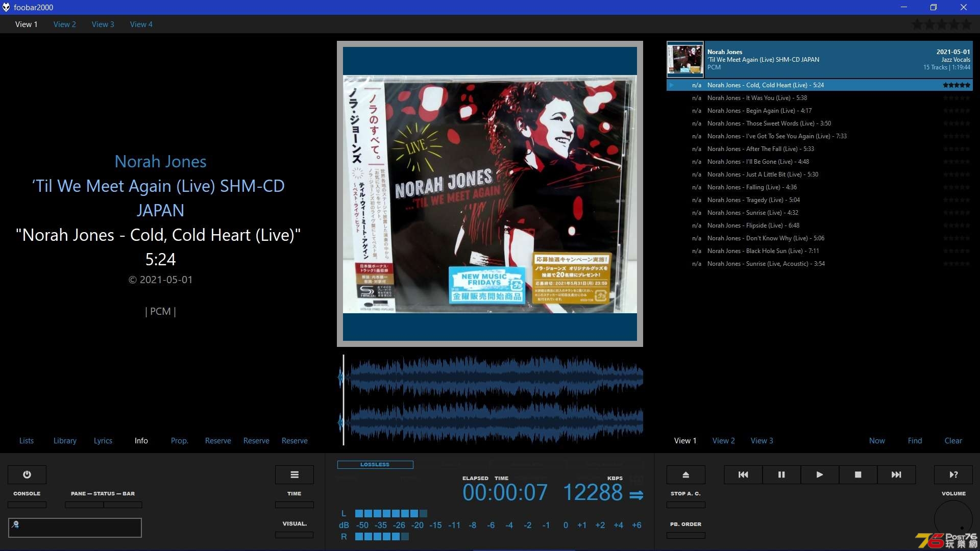Select track Those Sweet Words (Live)
The width and height of the screenshot is (980, 551).
pyautogui.click(x=820, y=123)
